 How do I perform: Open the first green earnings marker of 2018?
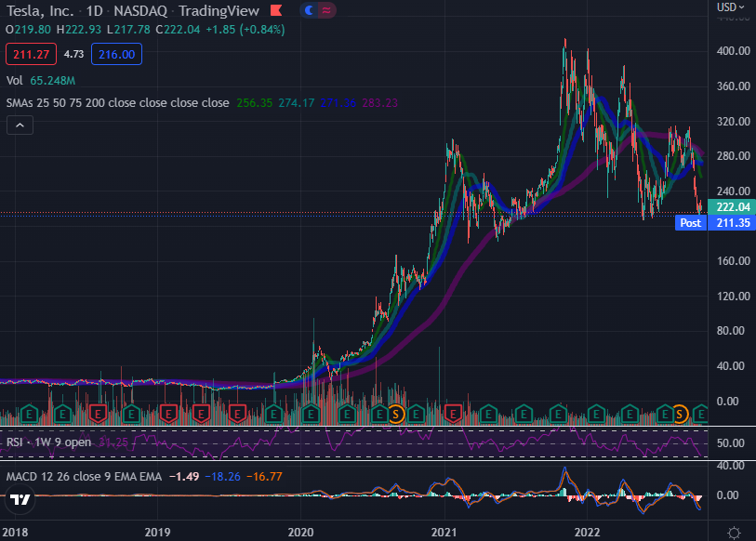pyautogui.click(x=29, y=414)
